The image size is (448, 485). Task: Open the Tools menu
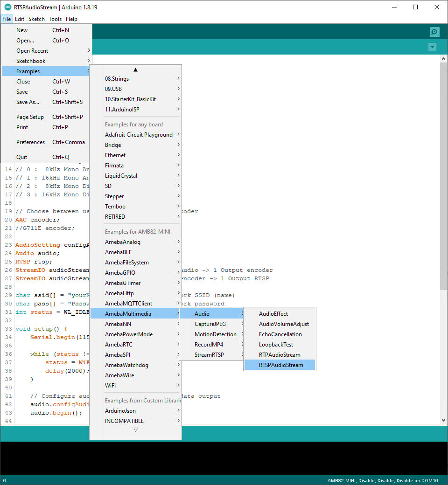click(x=55, y=19)
